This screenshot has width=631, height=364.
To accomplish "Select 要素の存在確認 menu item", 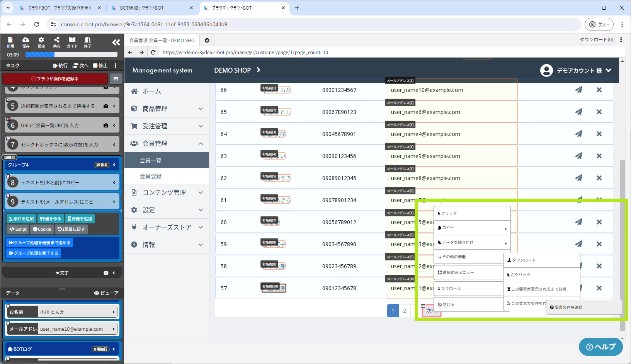I will coord(584,307).
